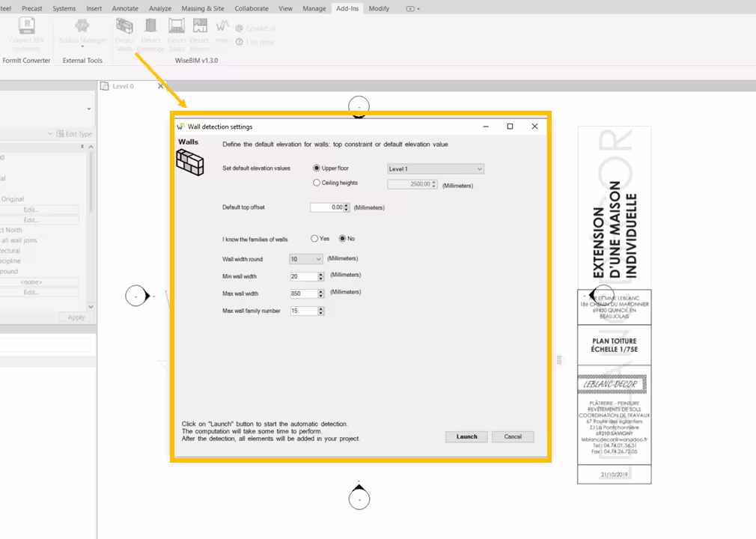Click the Contact us icon in WiseBIM panel
The width and height of the screenshot is (756, 539).
[240, 28]
